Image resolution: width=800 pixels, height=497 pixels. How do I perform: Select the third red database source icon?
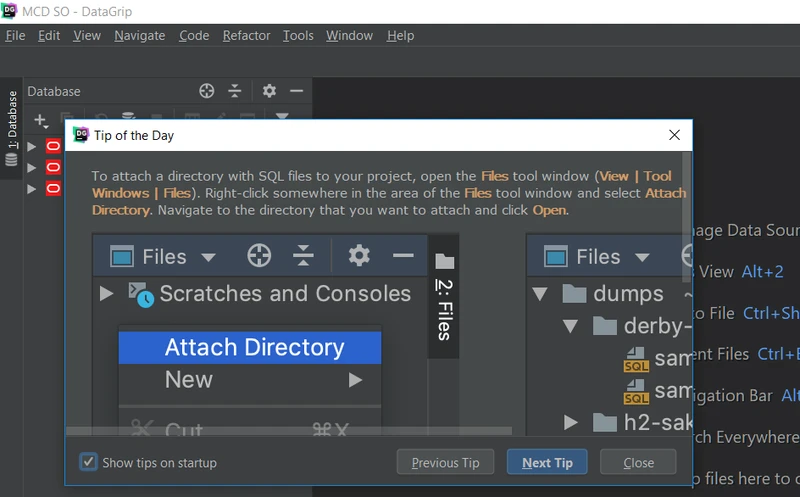(x=53, y=189)
